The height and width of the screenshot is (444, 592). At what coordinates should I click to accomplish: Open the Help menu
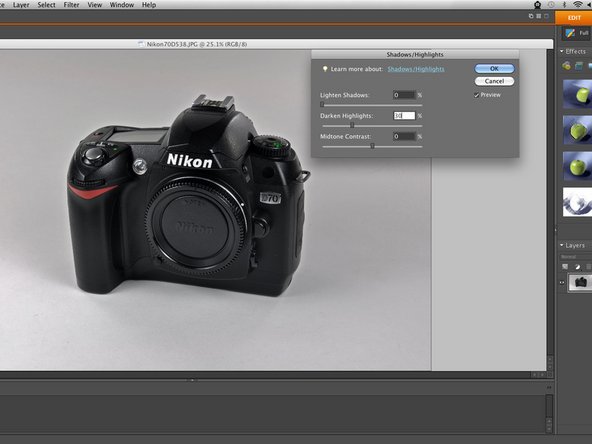click(149, 5)
